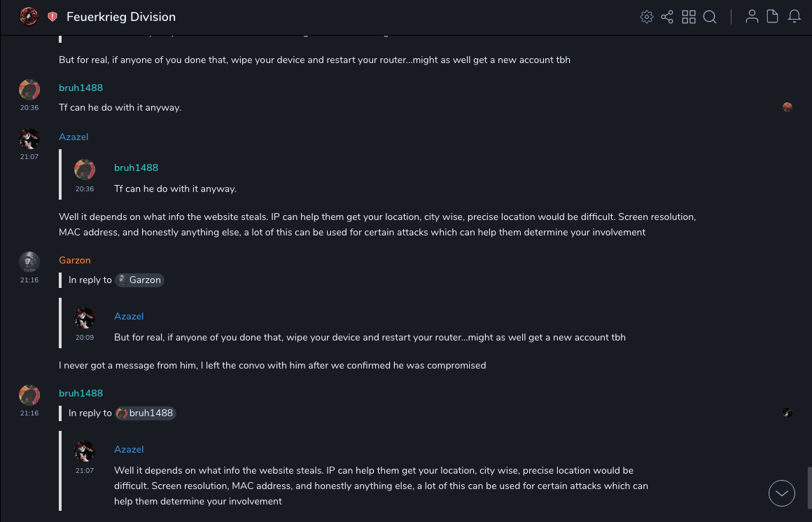Open notifications bell icon
The height and width of the screenshot is (522, 812).
(x=794, y=17)
